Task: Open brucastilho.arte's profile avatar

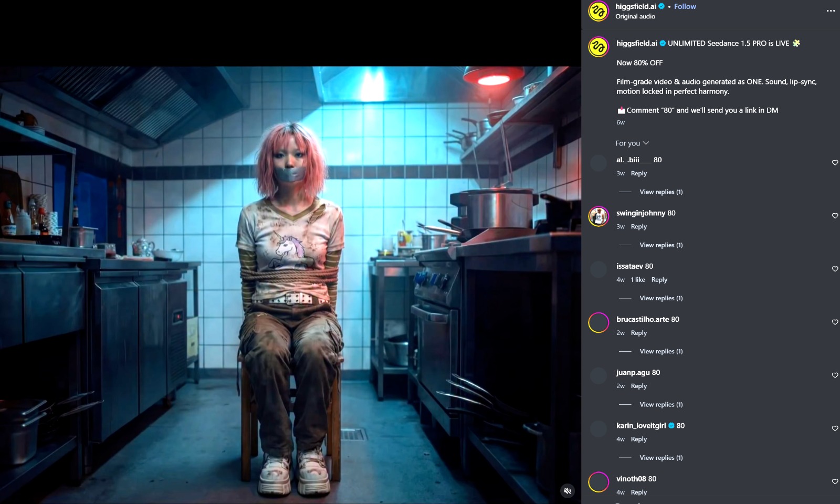Action: click(598, 322)
